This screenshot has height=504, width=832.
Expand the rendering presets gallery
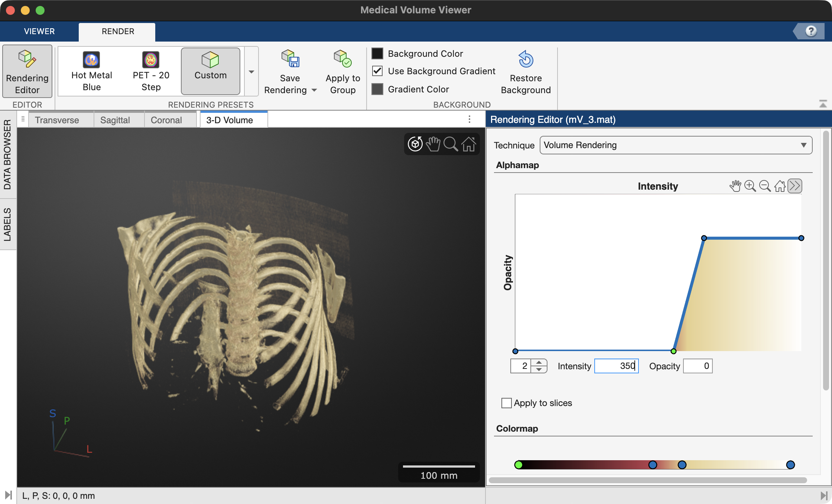pyautogui.click(x=251, y=71)
